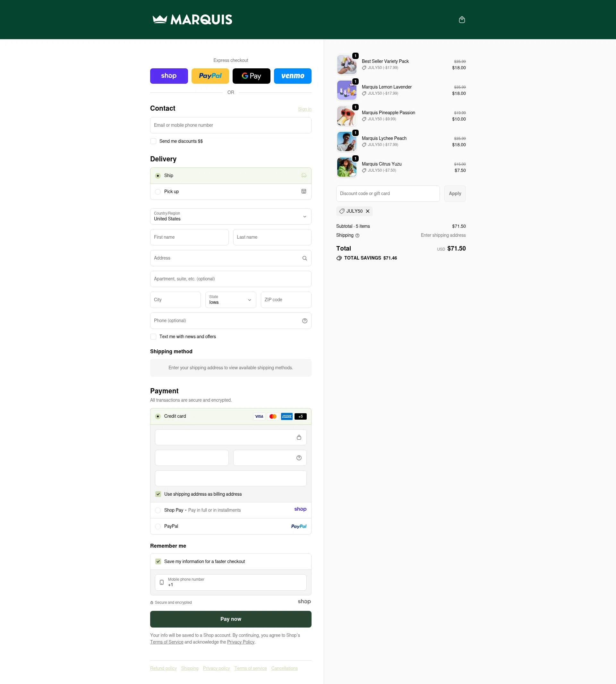Express checkout with PayPal

tap(210, 76)
